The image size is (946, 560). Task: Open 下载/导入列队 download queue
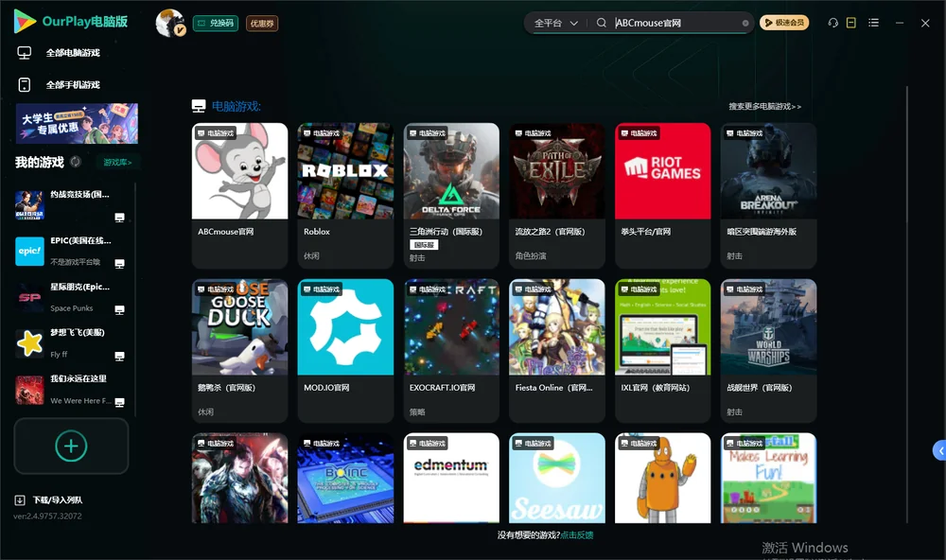[49, 500]
